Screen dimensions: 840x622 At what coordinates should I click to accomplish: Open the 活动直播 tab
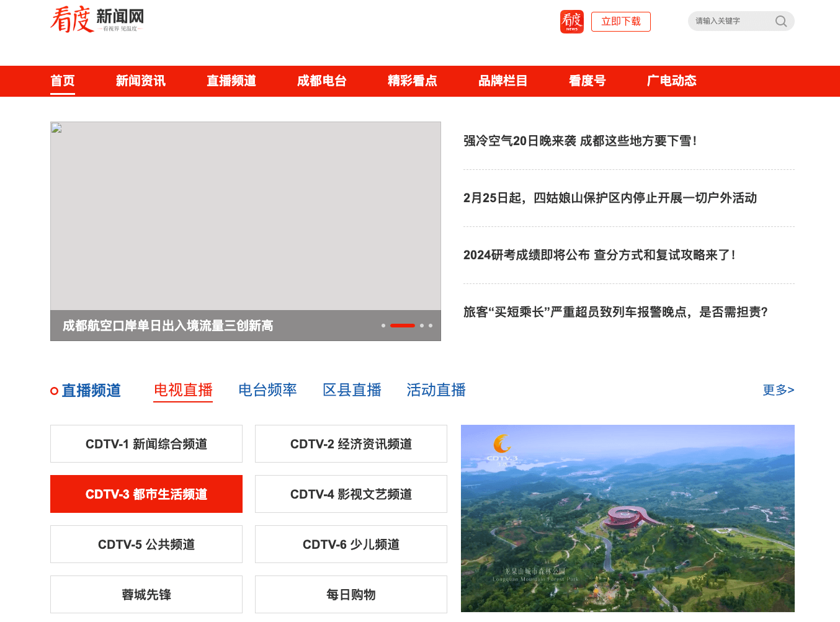coord(436,390)
